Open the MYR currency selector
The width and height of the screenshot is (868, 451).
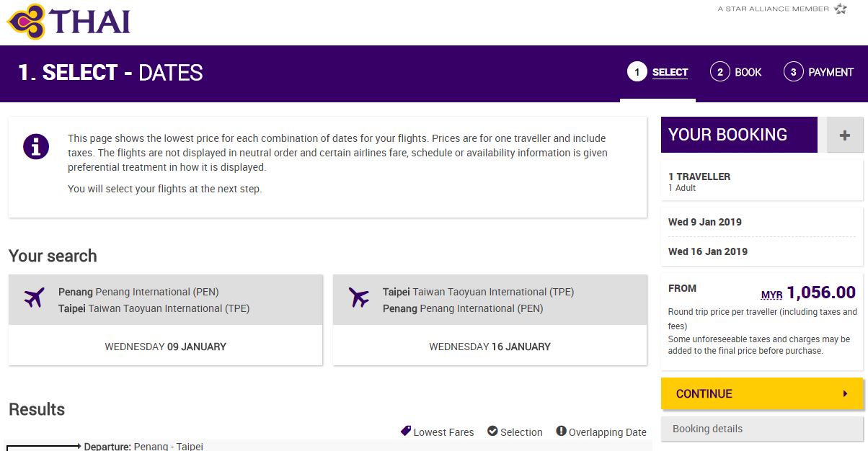[771, 295]
